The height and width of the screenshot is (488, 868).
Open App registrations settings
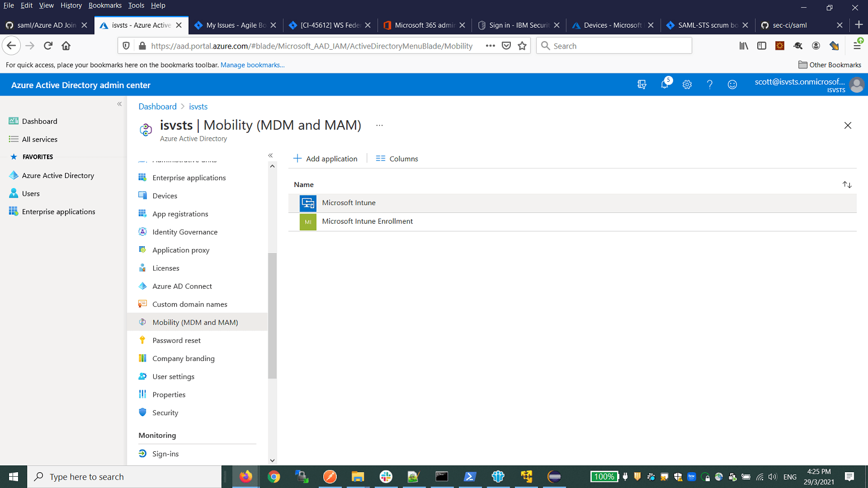pos(180,213)
